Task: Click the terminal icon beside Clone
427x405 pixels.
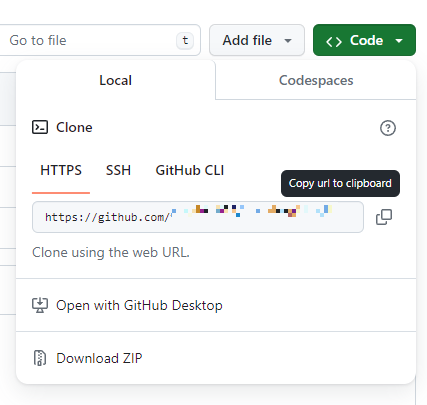Action: pos(40,127)
